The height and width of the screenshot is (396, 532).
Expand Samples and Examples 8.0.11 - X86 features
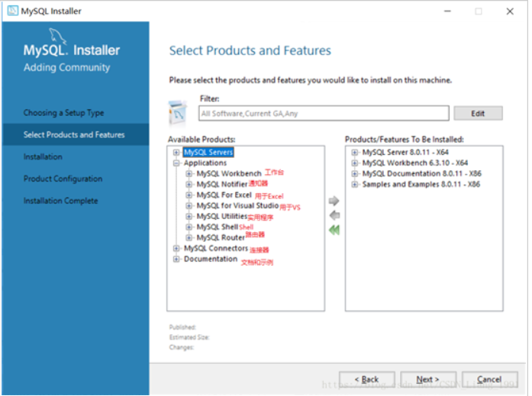pos(355,185)
